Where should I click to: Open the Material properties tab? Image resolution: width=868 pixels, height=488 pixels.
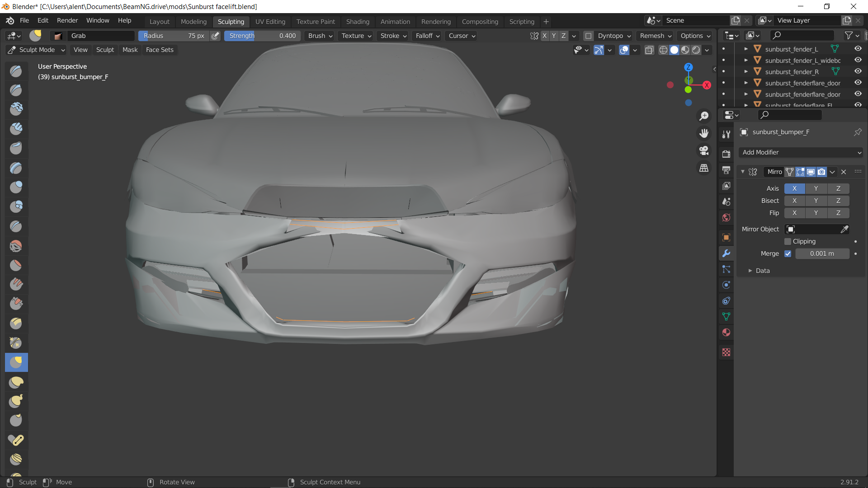726,333
